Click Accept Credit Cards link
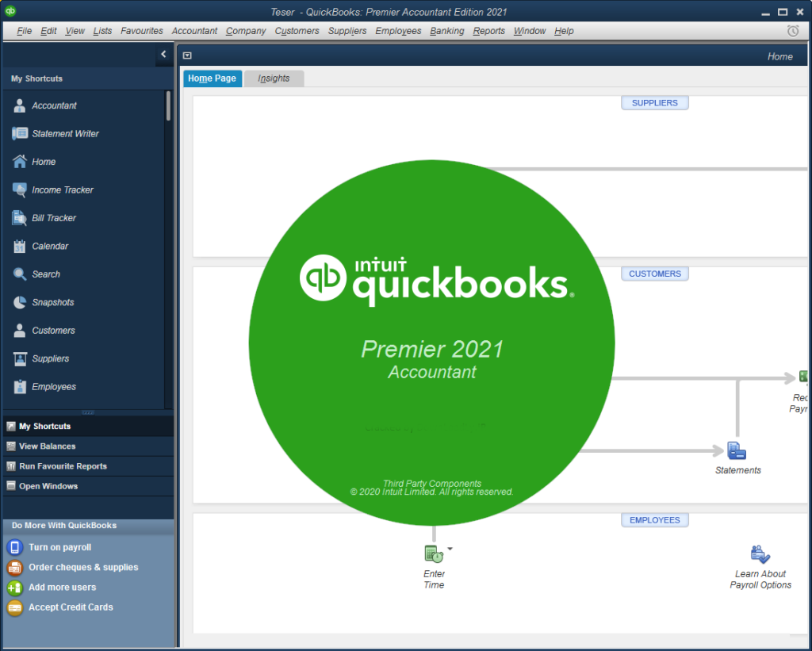The image size is (812, 651). click(x=71, y=607)
